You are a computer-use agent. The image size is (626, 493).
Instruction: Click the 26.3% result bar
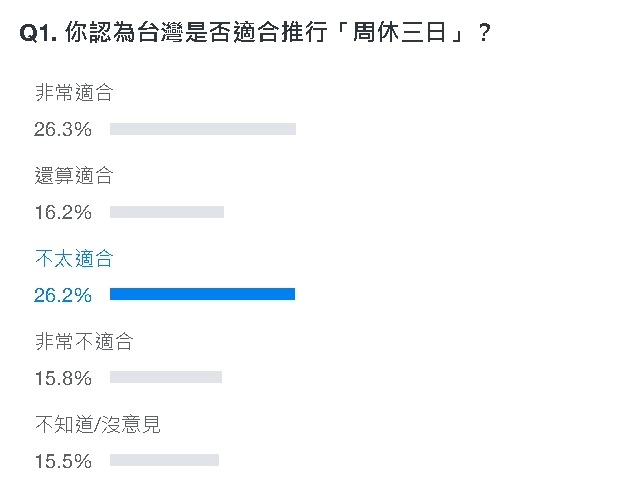[203, 129]
